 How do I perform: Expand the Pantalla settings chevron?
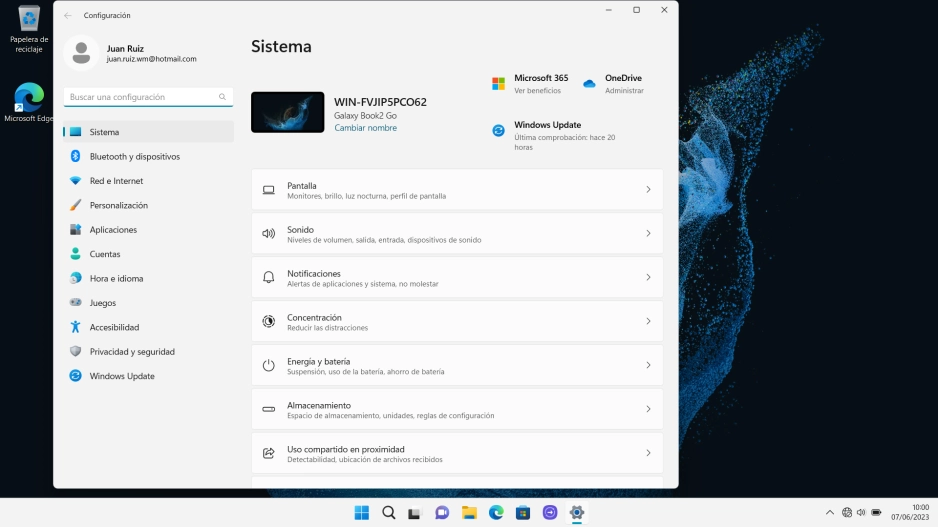coord(648,190)
